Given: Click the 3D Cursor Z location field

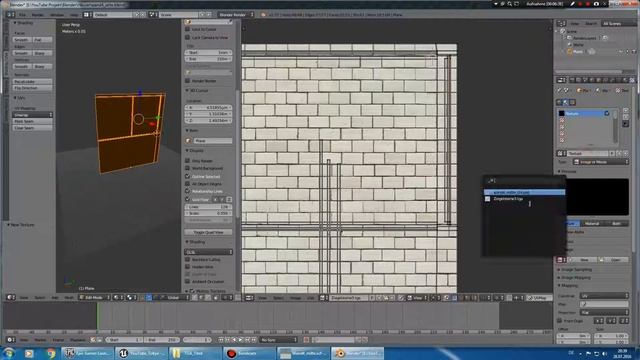Looking at the screenshot, I should (x=209, y=121).
